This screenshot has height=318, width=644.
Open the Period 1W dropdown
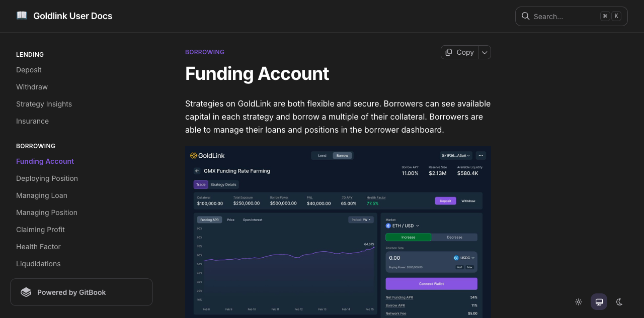coord(361,220)
